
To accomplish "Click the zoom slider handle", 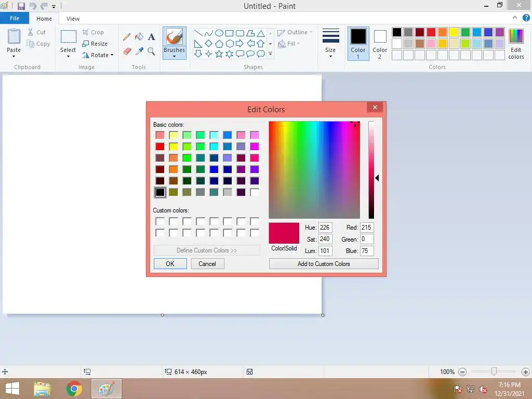I will pyautogui.click(x=494, y=372).
